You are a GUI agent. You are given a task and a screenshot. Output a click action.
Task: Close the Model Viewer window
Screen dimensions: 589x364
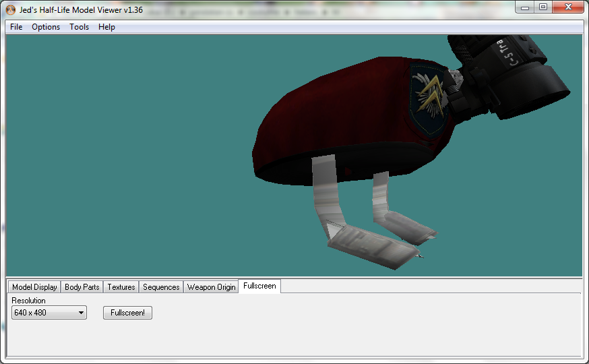coord(568,7)
